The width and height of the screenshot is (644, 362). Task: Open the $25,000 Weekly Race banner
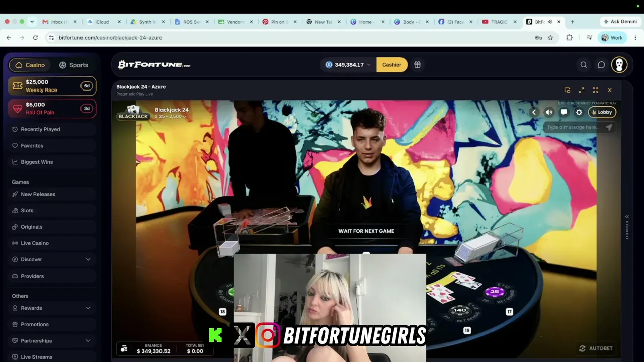52,86
